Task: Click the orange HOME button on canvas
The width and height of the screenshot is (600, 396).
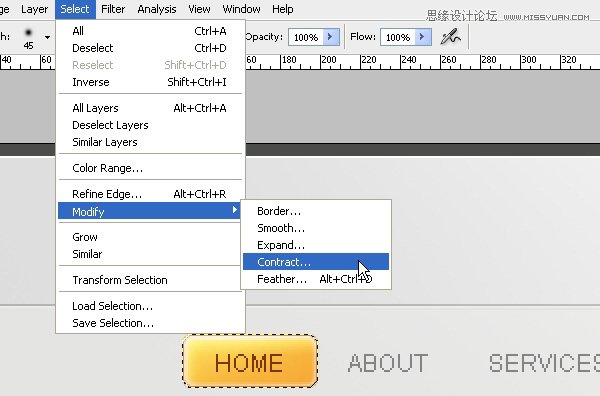Action: [x=250, y=362]
